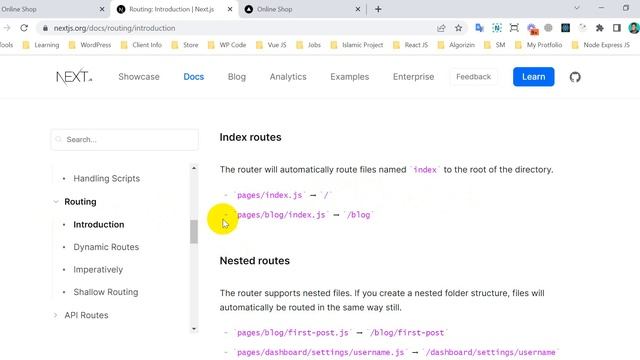
Task: Open the Google Translate extension icon
Action: click(479, 28)
